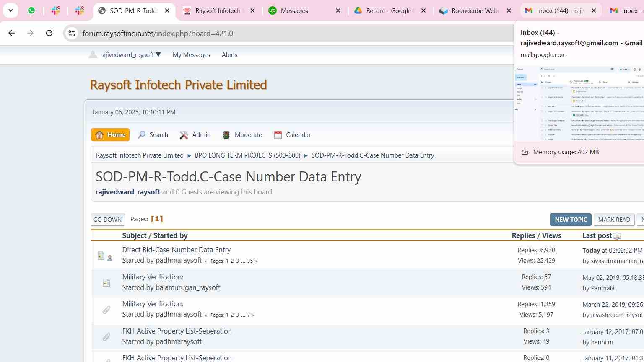This screenshot has width=644, height=362.
Task: Open the WhatsApp pinned tab
Action: pyautogui.click(x=31, y=10)
